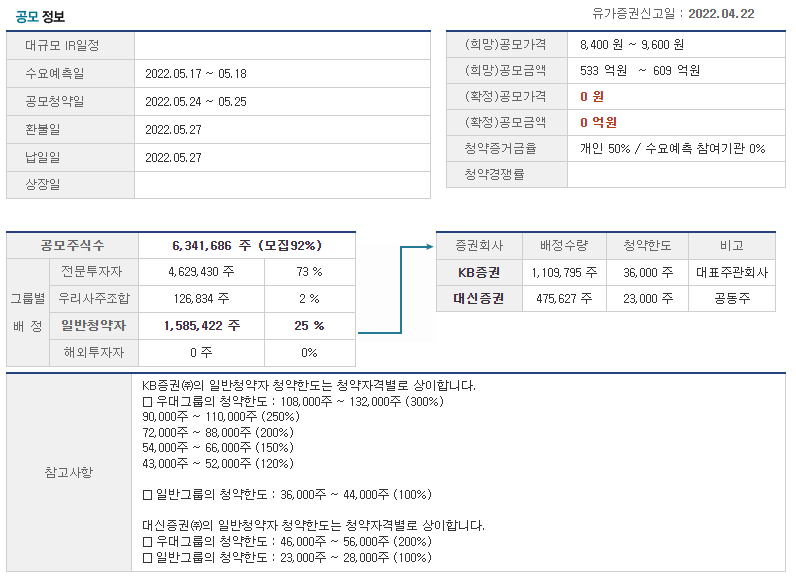This screenshot has width=796, height=576.
Task: Click the 공동주 cell
Action: pos(732,298)
